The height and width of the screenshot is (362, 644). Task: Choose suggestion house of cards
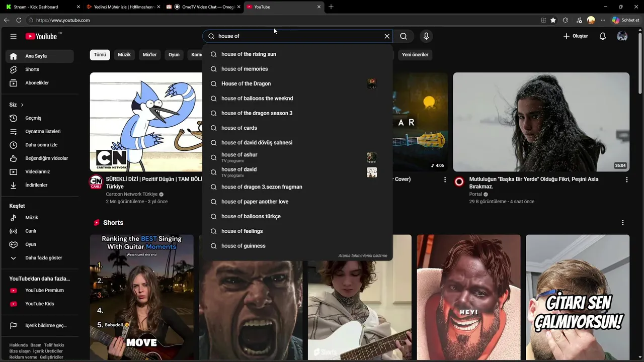[297, 128]
